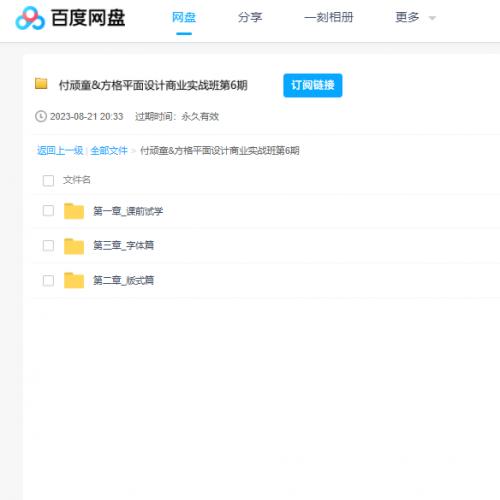Click the 百度网盘 title text
The image size is (500, 500).
[88, 18]
